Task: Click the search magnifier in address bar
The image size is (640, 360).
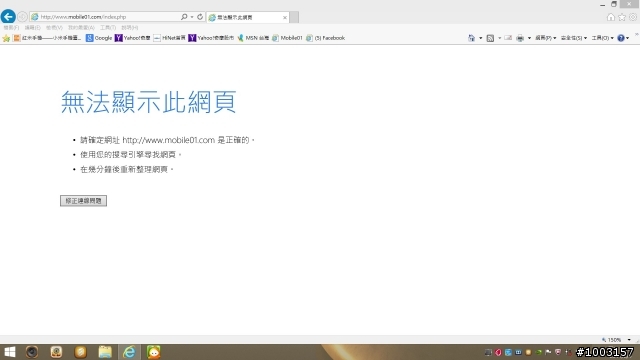Action: coord(184,17)
